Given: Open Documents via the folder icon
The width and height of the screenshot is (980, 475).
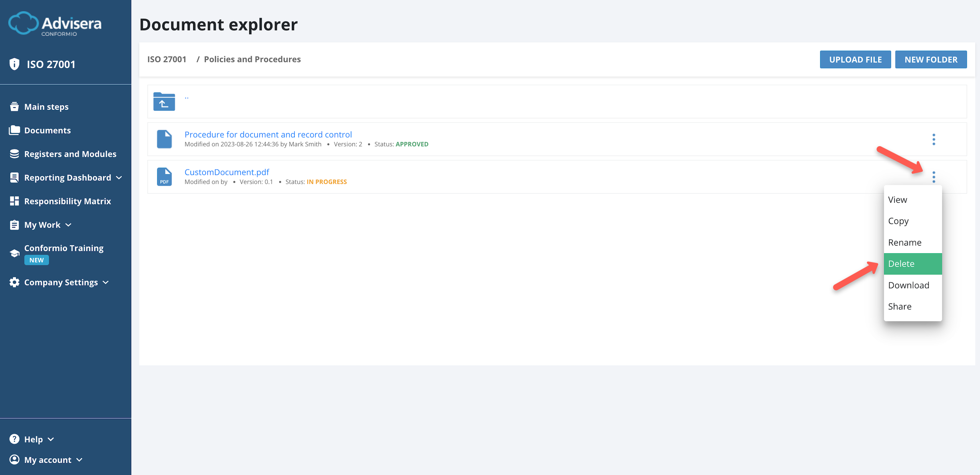Looking at the screenshot, I should coord(14,130).
